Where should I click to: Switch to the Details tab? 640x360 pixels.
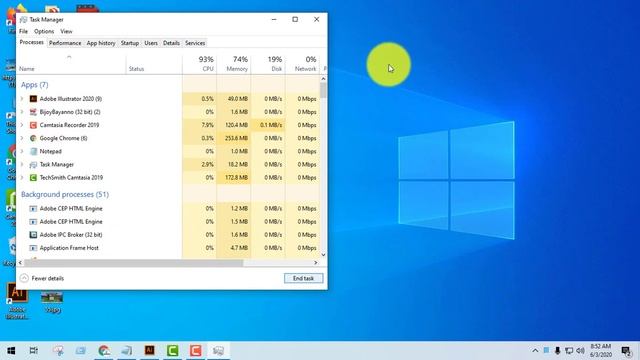pyautogui.click(x=171, y=43)
